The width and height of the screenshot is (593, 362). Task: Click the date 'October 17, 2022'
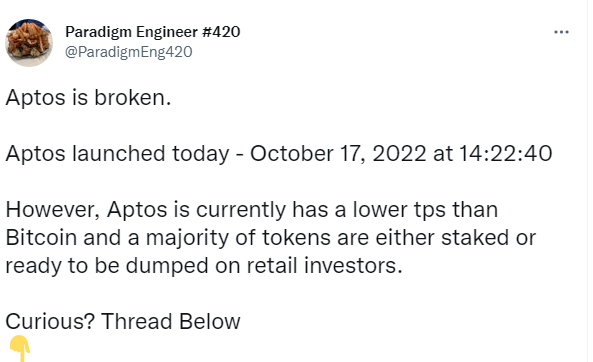pos(338,154)
